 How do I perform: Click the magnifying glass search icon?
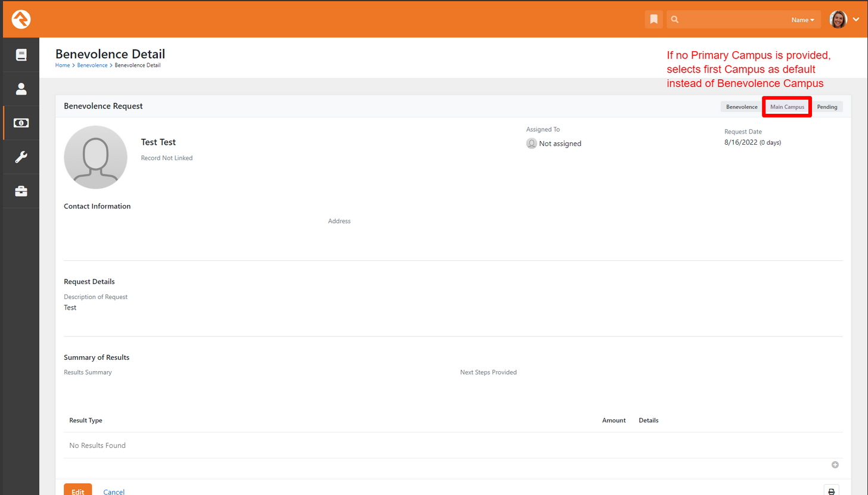coord(674,19)
